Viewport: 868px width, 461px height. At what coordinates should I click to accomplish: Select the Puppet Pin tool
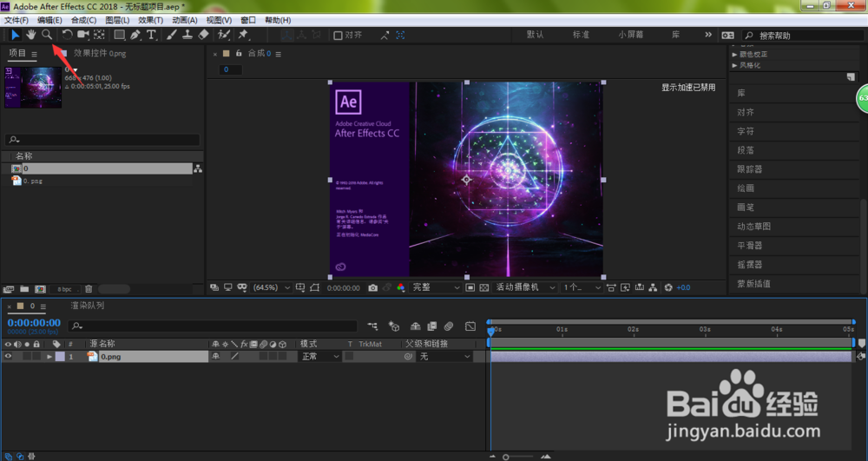point(242,35)
